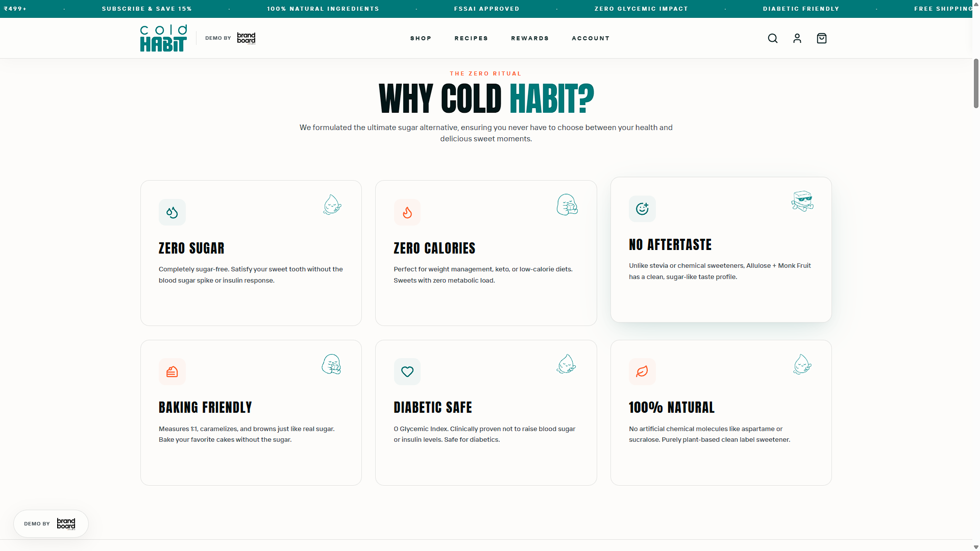The width and height of the screenshot is (980, 551).
Task: Click the sunglasses cube mascot on No Aftertaste card
Action: (802, 201)
